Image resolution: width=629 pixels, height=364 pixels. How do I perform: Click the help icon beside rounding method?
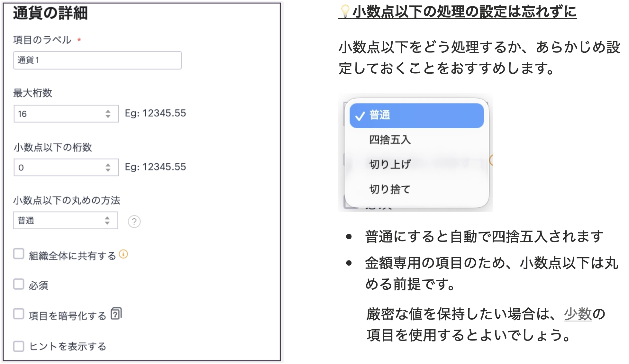(134, 222)
